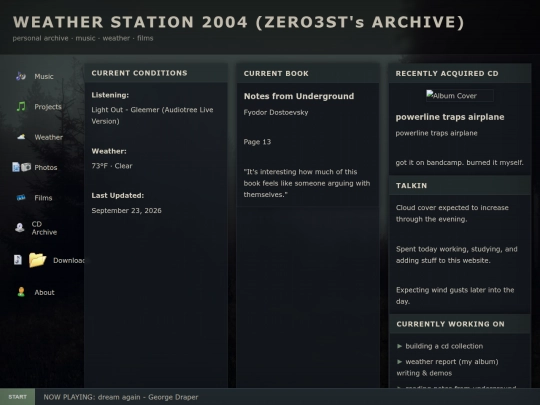Screen dimensions: 540x405
Task: Click the 'Listening:' label
Action: pos(110,95)
